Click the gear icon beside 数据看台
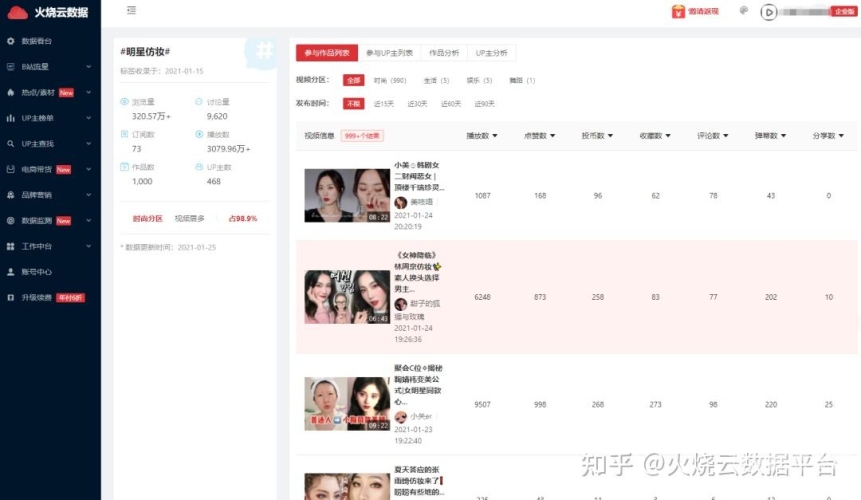Image resolution: width=861 pixels, height=500 pixels. (10, 41)
